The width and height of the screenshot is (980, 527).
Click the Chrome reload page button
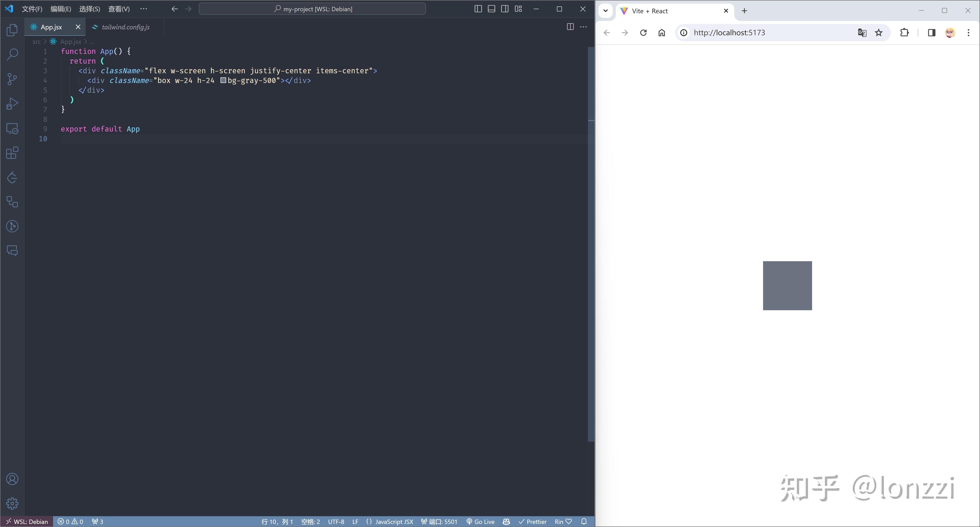(x=643, y=33)
